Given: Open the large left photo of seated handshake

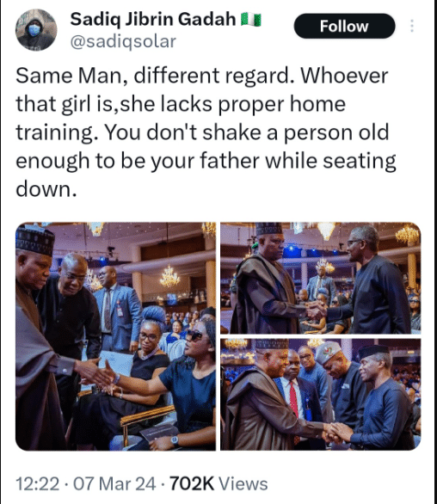Looking at the screenshot, I should click(116, 336).
